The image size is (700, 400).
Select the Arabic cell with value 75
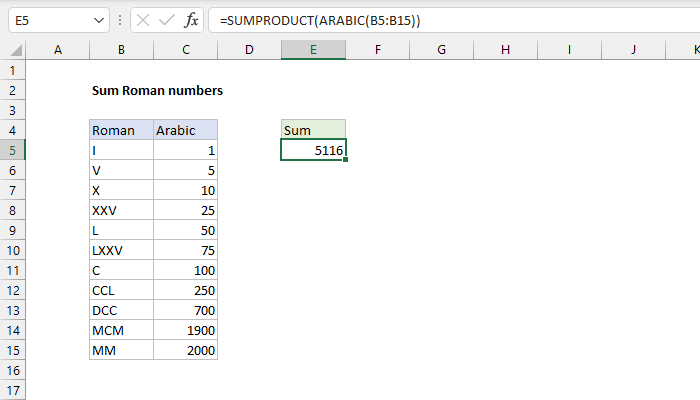pyautogui.click(x=186, y=250)
